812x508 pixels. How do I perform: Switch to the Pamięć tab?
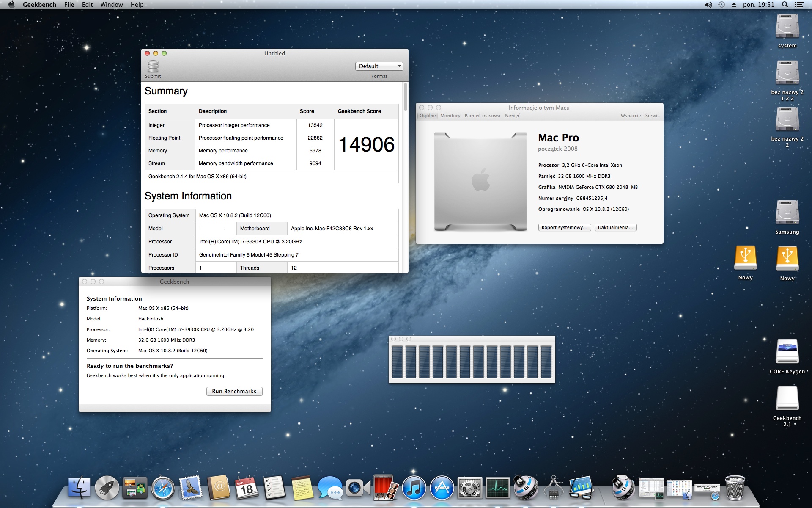512,116
